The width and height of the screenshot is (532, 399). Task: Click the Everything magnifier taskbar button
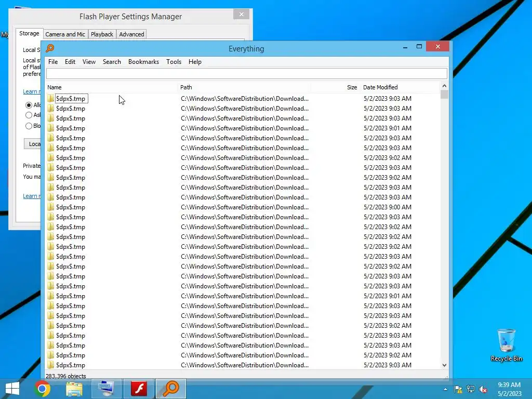coord(171,389)
